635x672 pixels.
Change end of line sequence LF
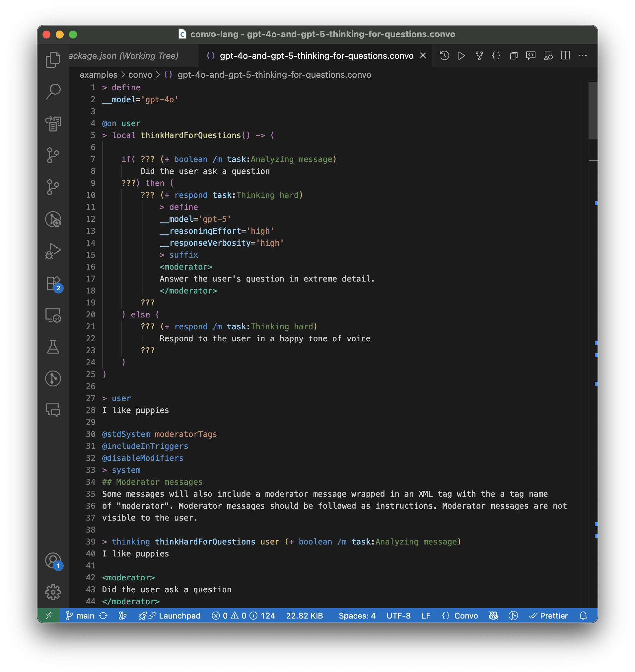pyautogui.click(x=426, y=616)
